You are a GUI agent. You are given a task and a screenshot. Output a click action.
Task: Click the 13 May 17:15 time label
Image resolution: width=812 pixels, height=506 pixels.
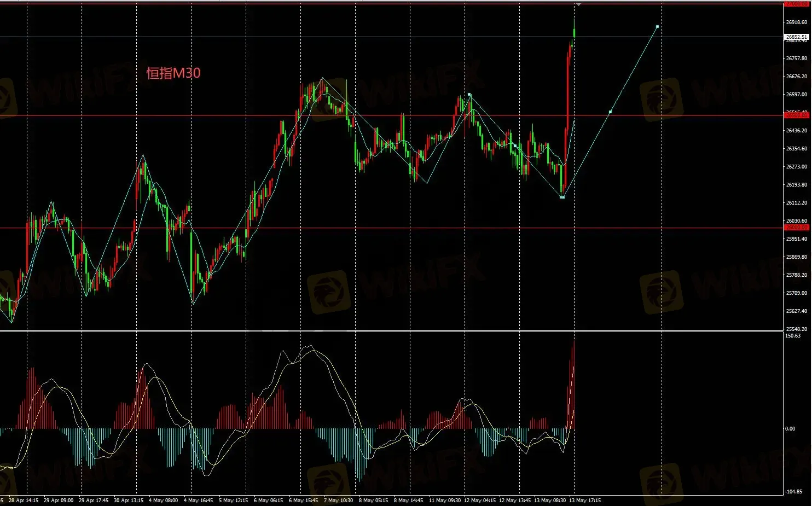(x=585, y=501)
